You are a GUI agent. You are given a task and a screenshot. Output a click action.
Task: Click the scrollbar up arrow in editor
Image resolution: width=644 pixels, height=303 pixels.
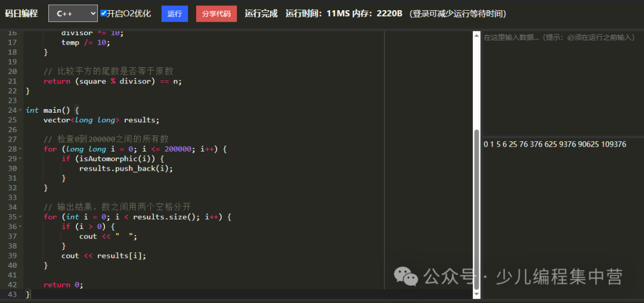[x=476, y=35]
